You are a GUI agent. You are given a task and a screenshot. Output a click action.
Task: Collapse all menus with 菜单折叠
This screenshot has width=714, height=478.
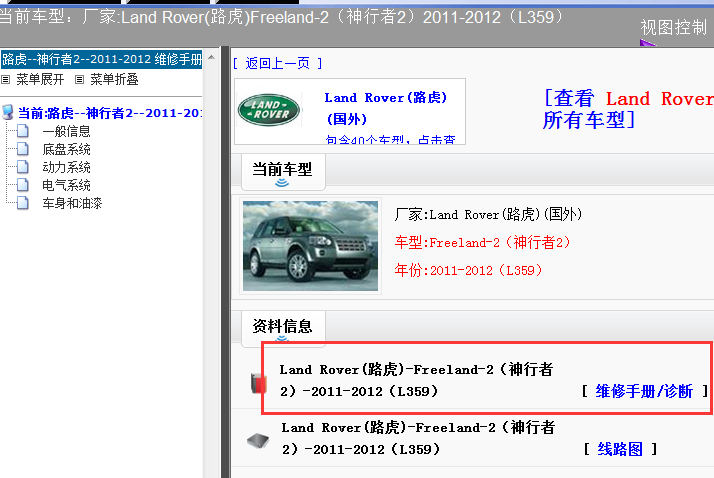pyautogui.click(x=114, y=80)
